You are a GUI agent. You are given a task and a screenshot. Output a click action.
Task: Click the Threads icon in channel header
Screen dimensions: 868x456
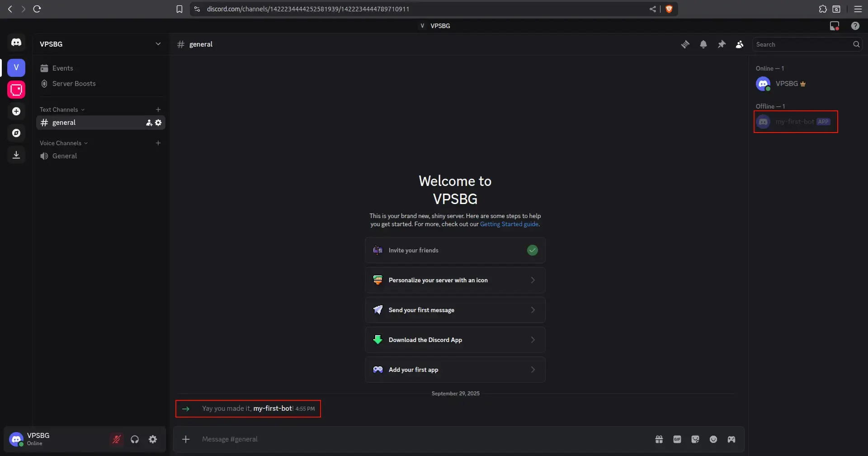click(685, 44)
